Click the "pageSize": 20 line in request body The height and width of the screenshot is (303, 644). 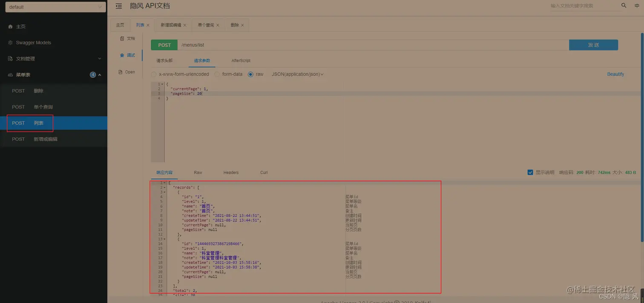(x=186, y=94)
